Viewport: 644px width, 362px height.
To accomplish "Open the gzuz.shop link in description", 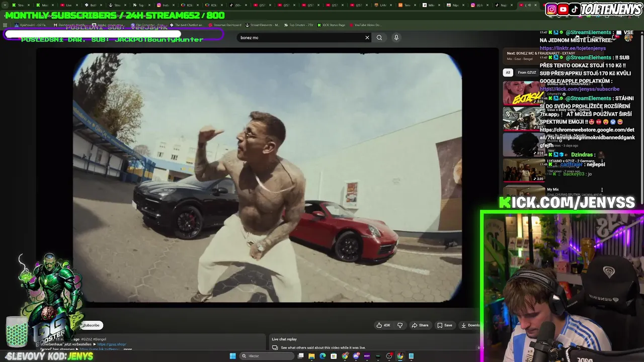I will (x=111, y=344).
